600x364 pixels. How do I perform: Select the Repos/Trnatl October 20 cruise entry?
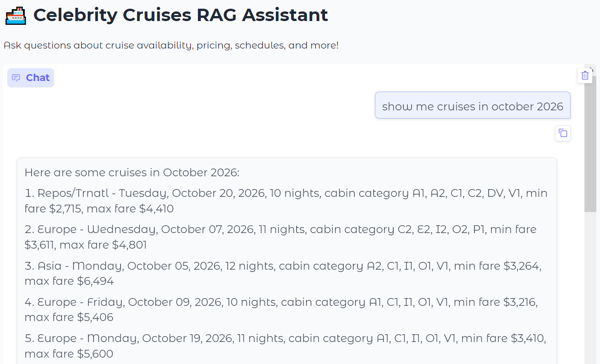coord(286,201)
